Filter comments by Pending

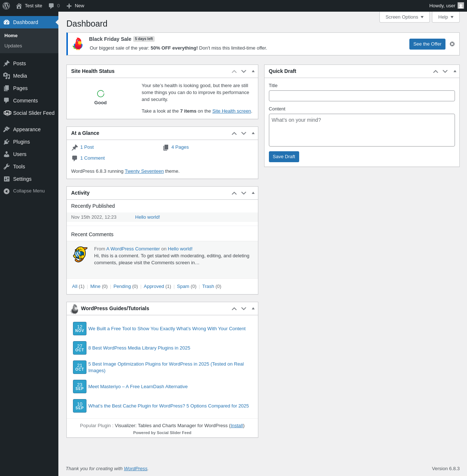coord(122,286)
